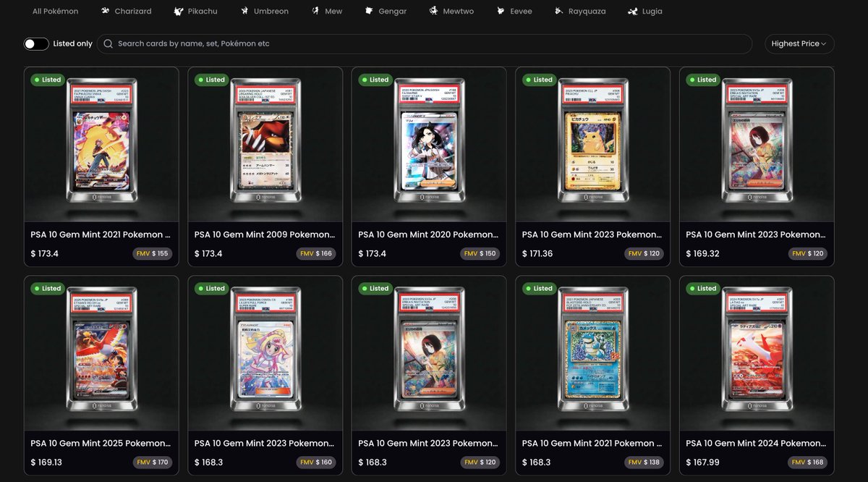Open the PSA 10 Gem Mint 2020 Pokemon title

click(x=428, y=234)
